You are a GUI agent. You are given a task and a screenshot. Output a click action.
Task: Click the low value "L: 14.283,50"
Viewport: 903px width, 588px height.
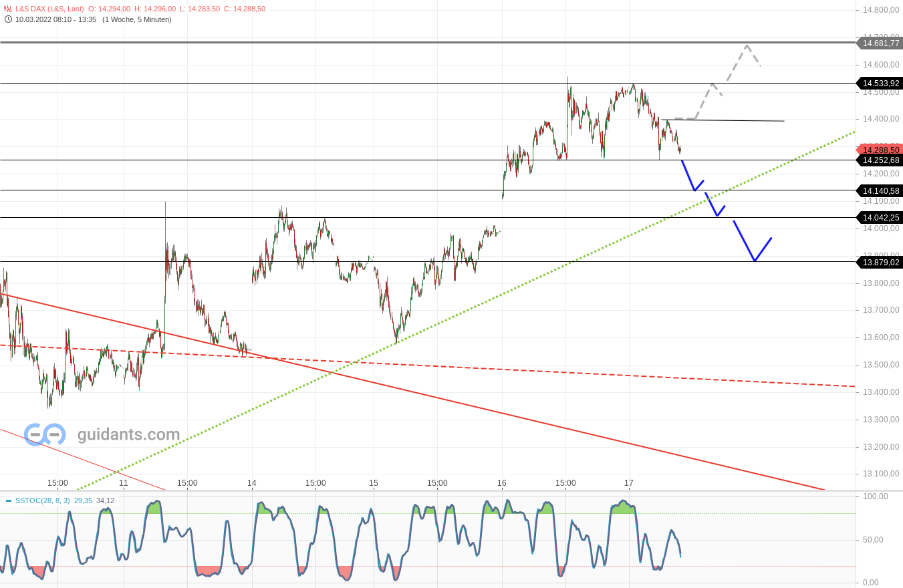click(x=200, y=9)
